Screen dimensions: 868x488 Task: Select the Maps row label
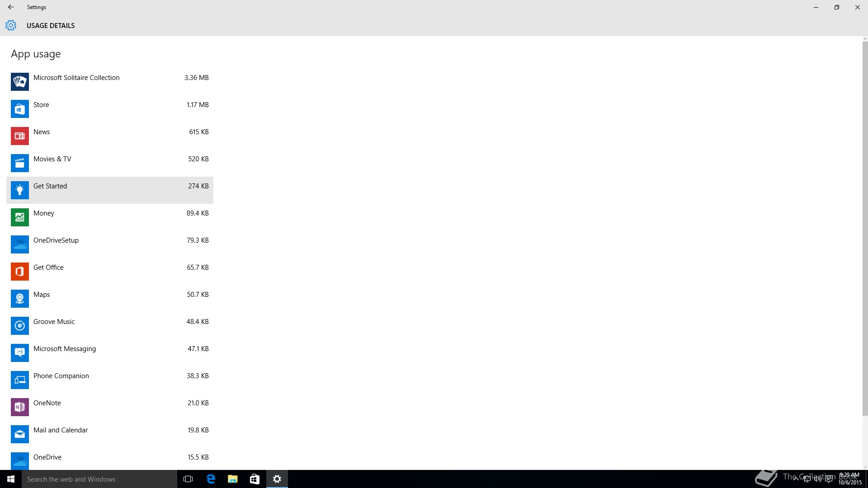(x=42, y=295)
